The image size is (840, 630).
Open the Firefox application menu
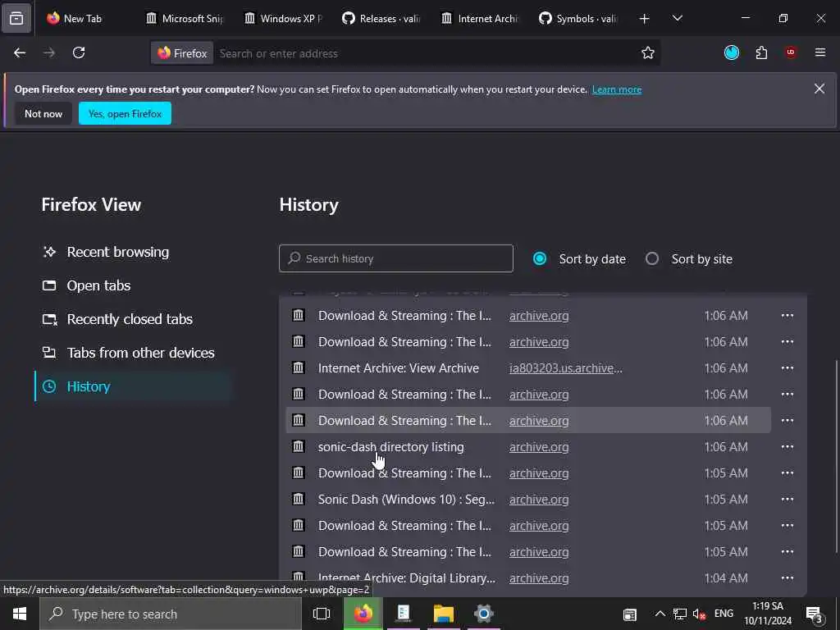click(x=820, y=52)
